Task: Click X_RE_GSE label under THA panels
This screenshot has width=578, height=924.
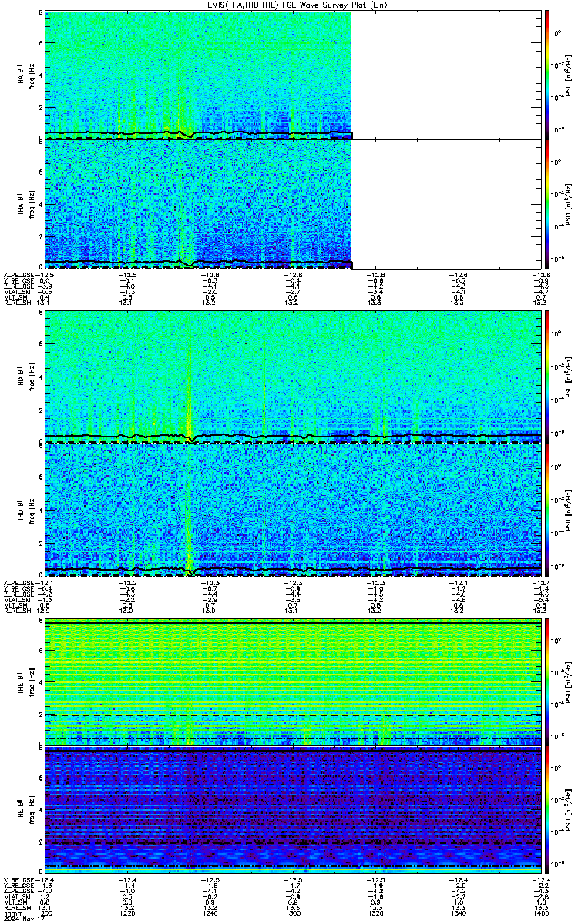Action: pos(18,274)
